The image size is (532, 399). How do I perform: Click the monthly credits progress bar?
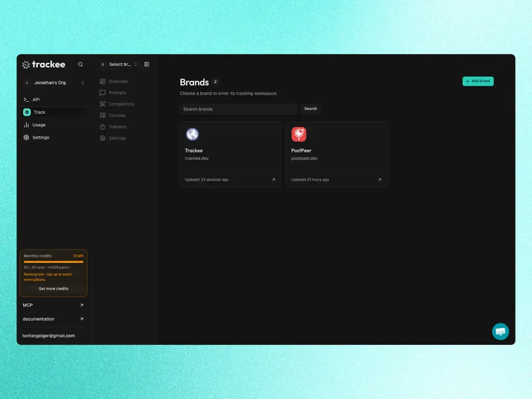tap(54, 262)
